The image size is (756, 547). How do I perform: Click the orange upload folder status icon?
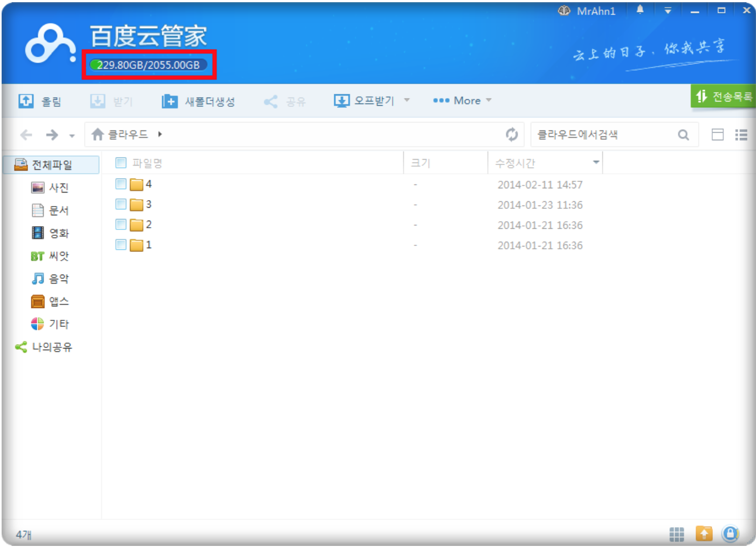pyautogui.click(x=704, y=534)
